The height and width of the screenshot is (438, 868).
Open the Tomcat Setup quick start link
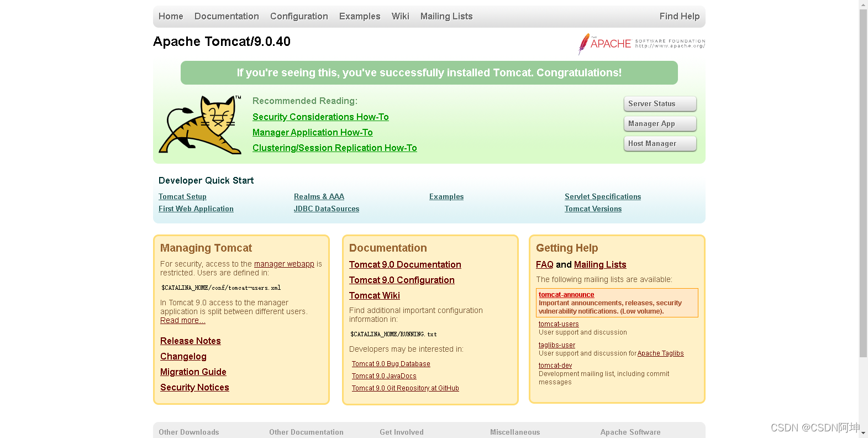pos(182,197)
